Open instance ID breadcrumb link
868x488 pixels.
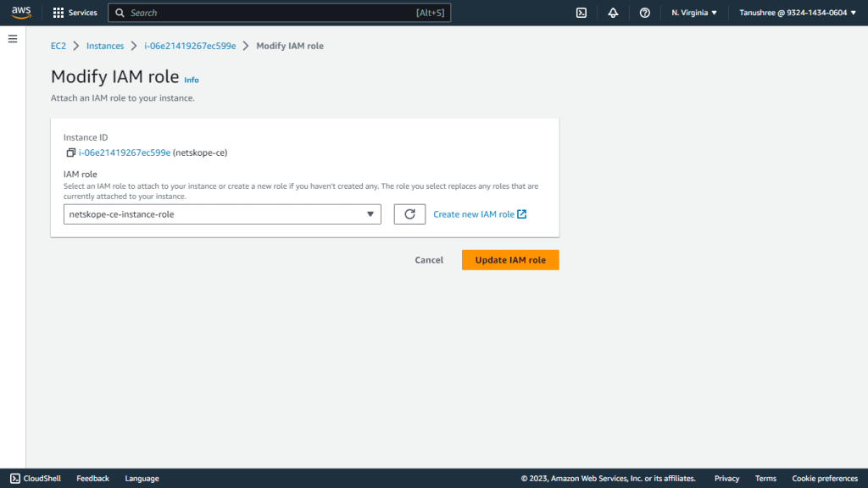click(190, 46)
